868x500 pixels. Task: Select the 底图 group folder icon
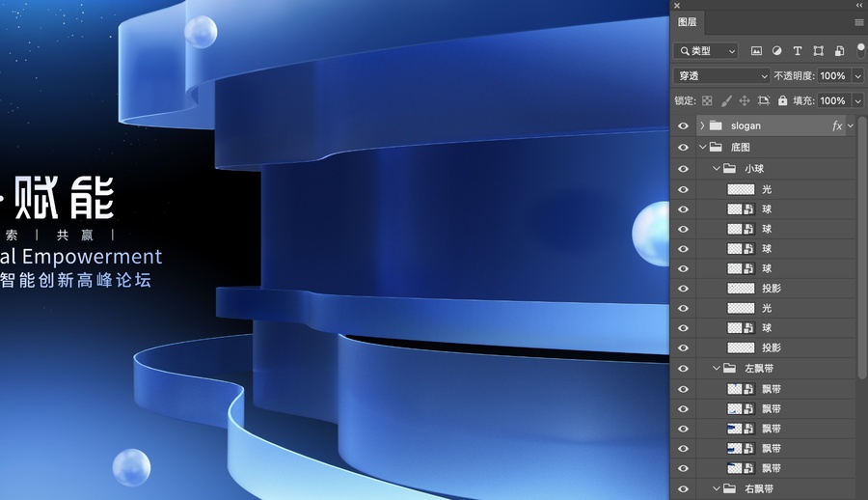point(716,147)
